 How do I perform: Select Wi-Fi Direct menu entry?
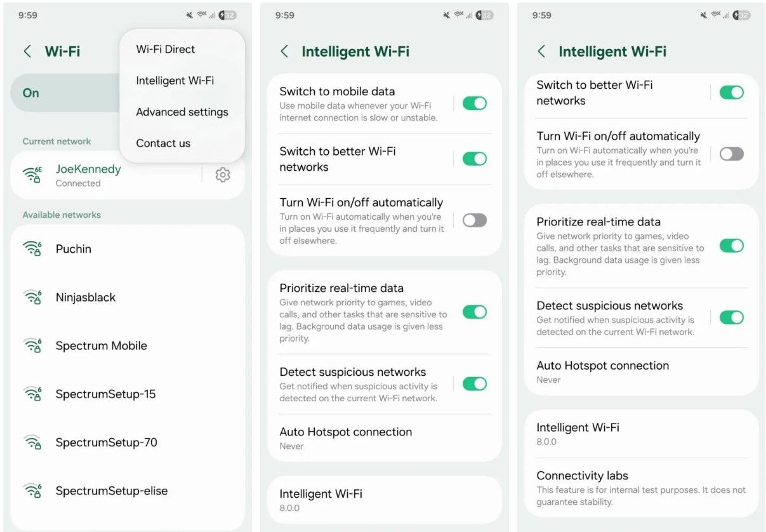tap(166, 49)
